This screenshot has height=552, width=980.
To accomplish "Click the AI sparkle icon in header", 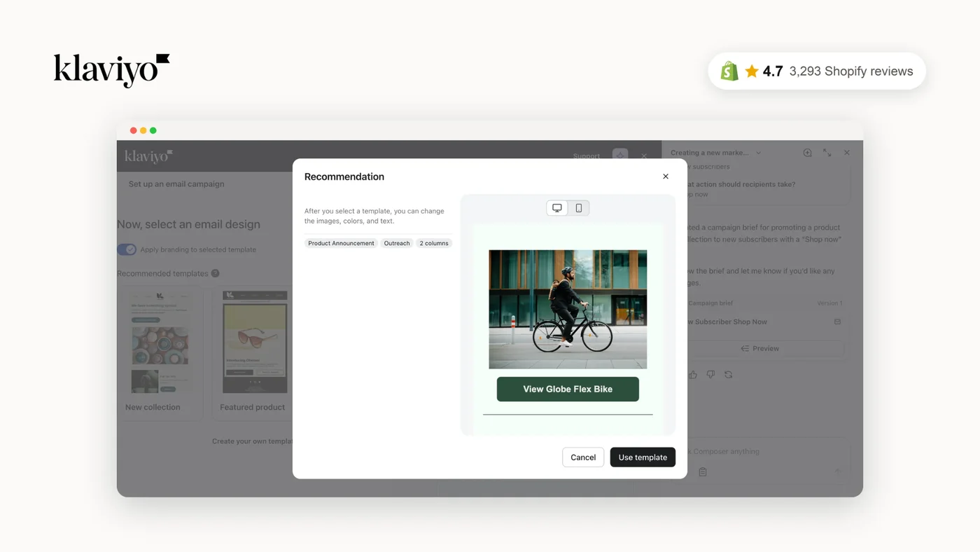I will click(620, 156).
